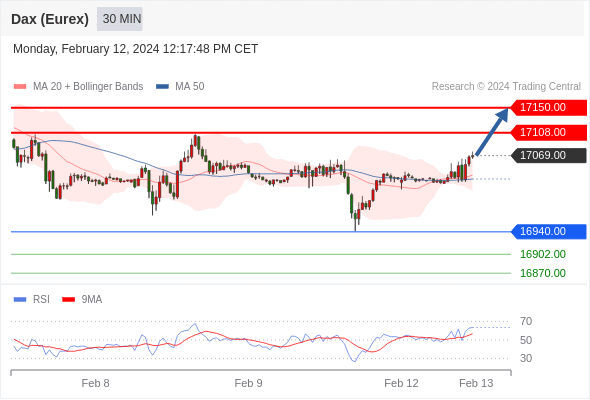Click the Feb 9 date axis label
The height and width of the screenshot is (400, 590).
248,383
